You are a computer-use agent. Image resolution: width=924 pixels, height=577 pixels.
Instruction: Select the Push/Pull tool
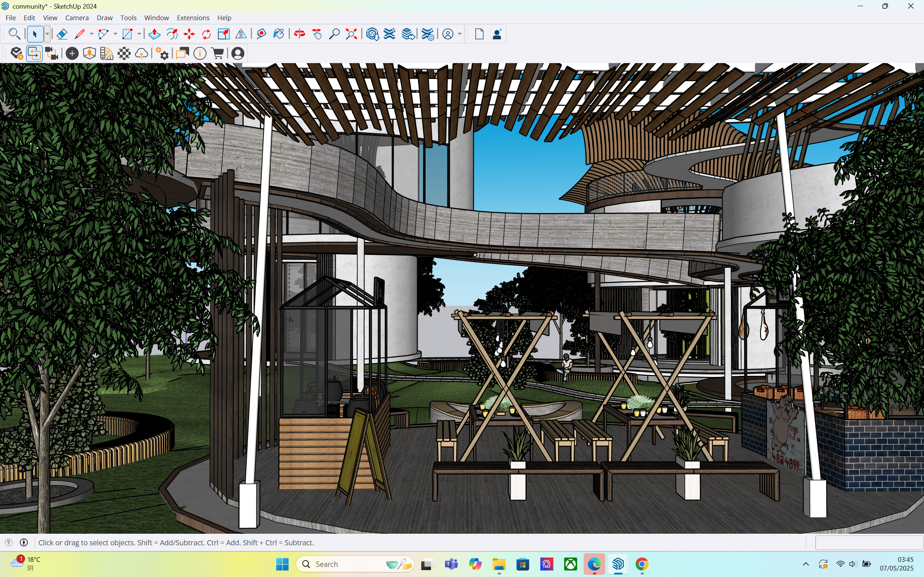(x=154, y=34)
